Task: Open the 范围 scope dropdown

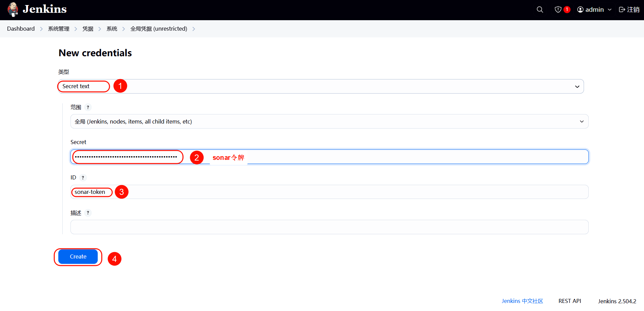Action: click(x=329, y=122)
